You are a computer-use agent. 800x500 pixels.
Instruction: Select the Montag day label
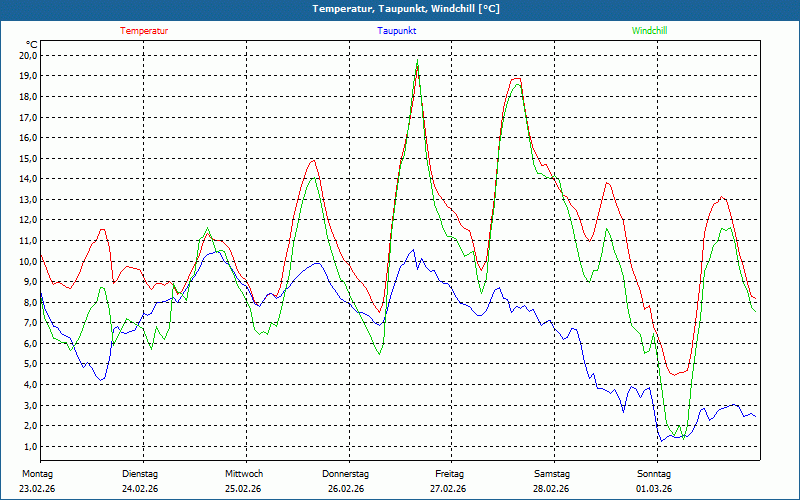point(35,474)
